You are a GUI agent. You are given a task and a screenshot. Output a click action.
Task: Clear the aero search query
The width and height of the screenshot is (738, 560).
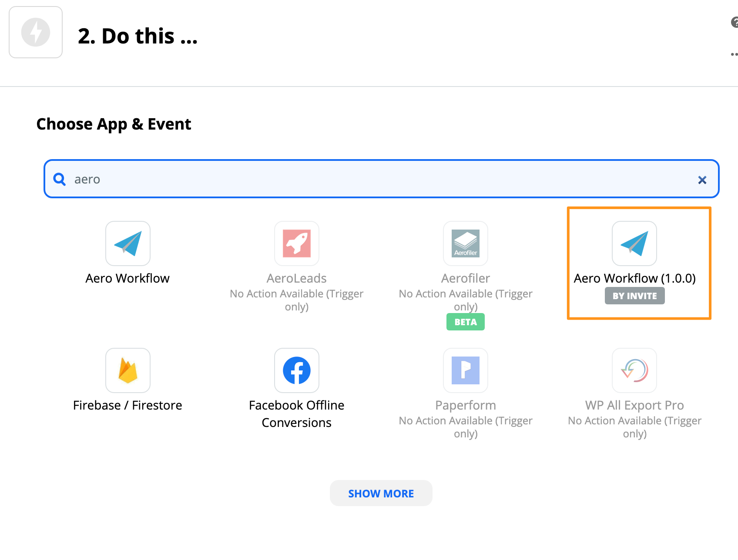point(702,180)
